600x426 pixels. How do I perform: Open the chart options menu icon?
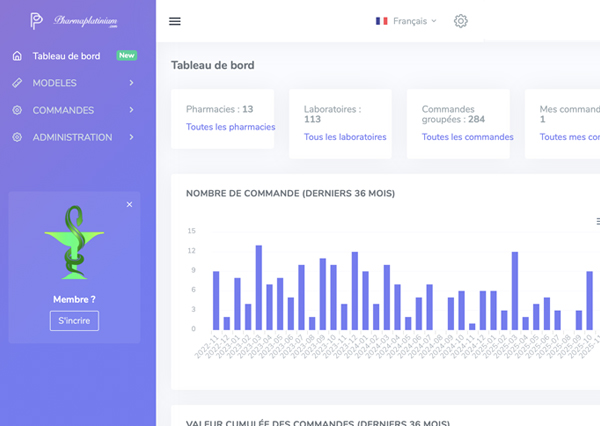(597, 221)
